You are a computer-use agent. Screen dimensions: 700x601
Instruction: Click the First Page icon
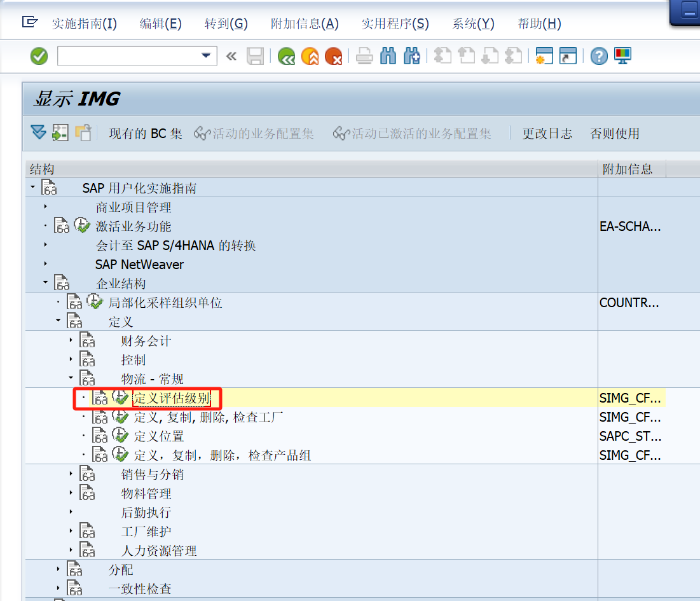click(443, 56)
